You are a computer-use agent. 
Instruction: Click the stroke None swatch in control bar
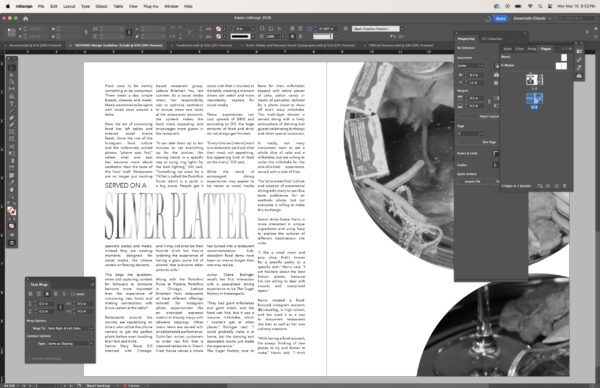coord(218,37)
